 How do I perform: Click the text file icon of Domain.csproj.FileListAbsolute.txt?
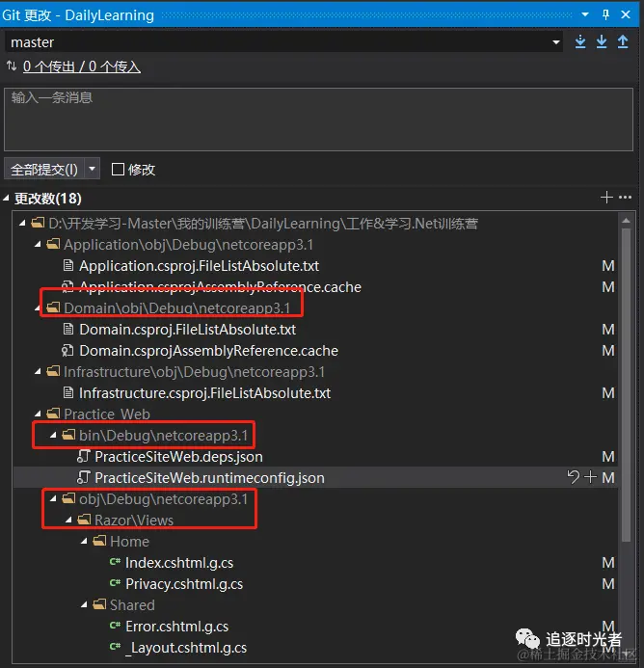[x=68, y=329]
